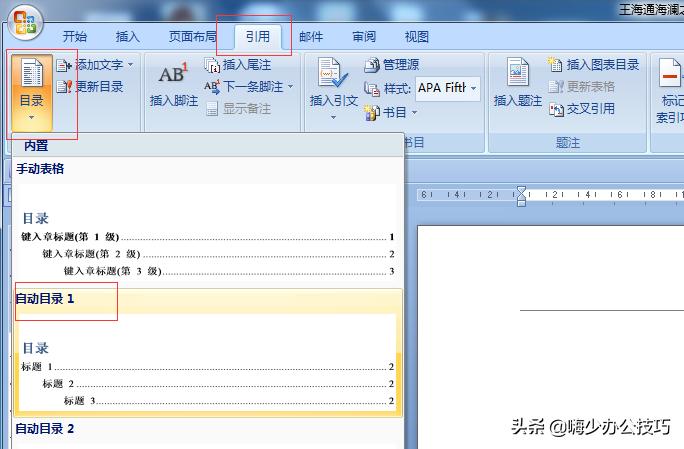Choose the 自动目录 1 preview thumbnail
Screen dimensions: 684x449
point(207,362)
